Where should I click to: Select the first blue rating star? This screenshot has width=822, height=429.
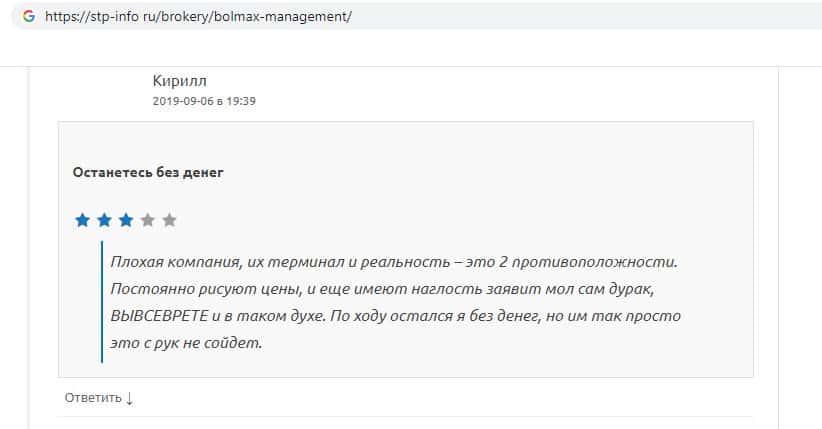[x=82, y=220]
